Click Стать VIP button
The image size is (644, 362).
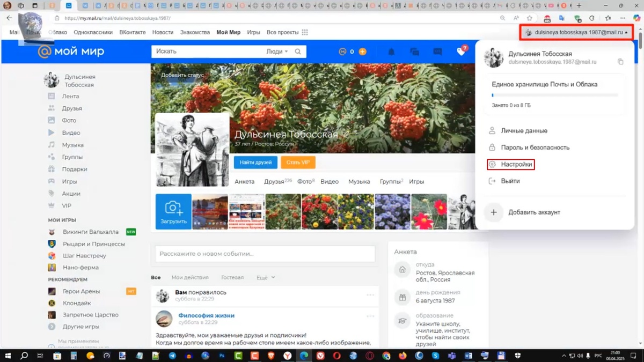298,162
